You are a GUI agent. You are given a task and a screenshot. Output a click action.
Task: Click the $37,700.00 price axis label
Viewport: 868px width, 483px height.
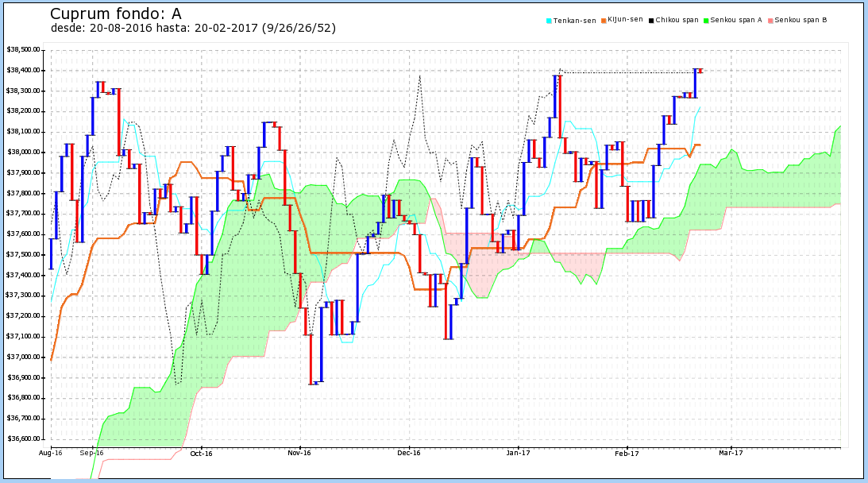[x=23, y=213]
